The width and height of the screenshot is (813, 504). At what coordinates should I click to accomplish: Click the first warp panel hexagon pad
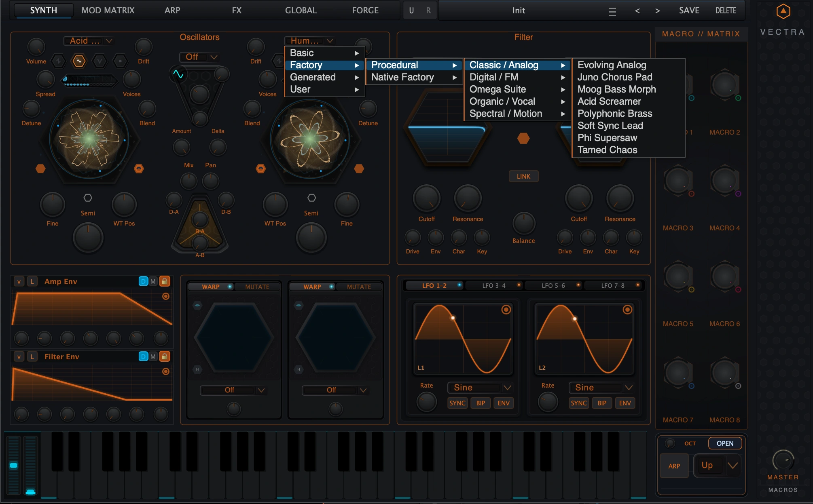coord(234,337)
